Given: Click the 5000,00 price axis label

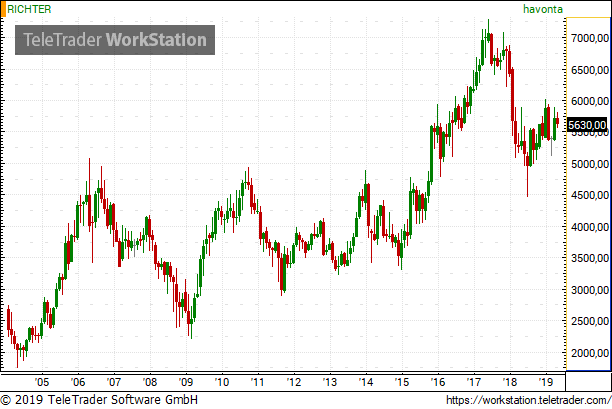Looking at the screenshot, I should (x=590, y=164).
